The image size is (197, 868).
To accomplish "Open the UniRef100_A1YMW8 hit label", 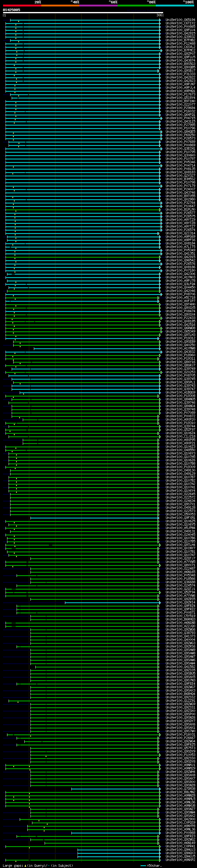I will (x=180, y=349).
